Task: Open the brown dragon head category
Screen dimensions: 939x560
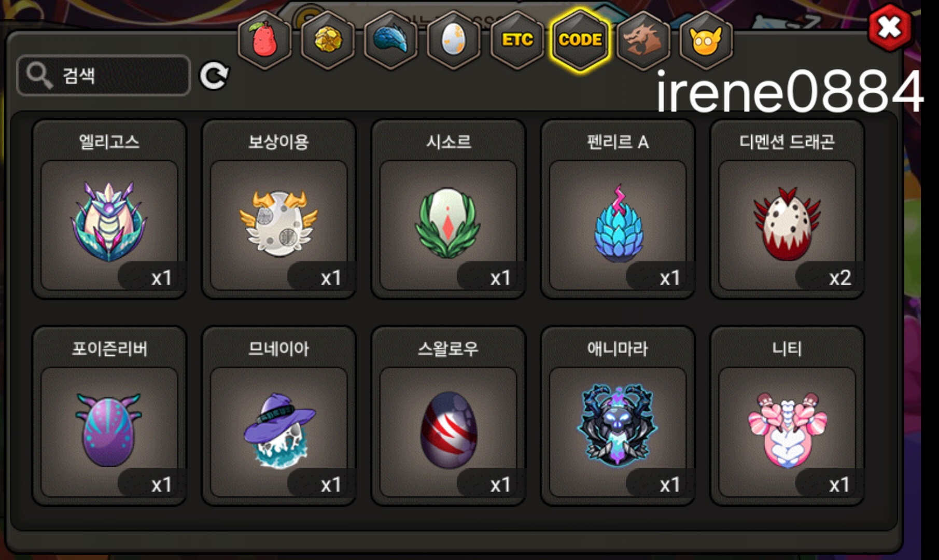Action: 643,40
